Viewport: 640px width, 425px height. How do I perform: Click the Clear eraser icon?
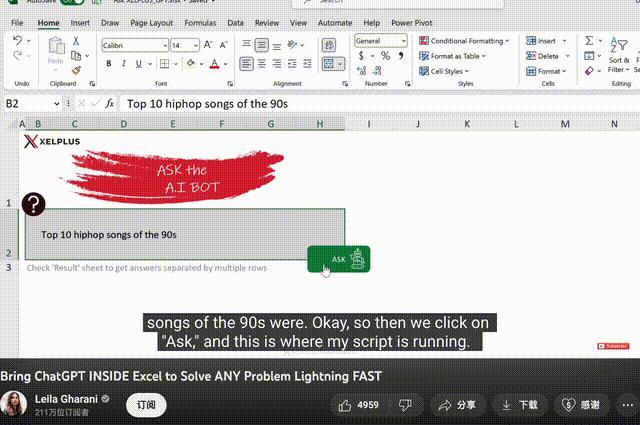click(589, 71)
